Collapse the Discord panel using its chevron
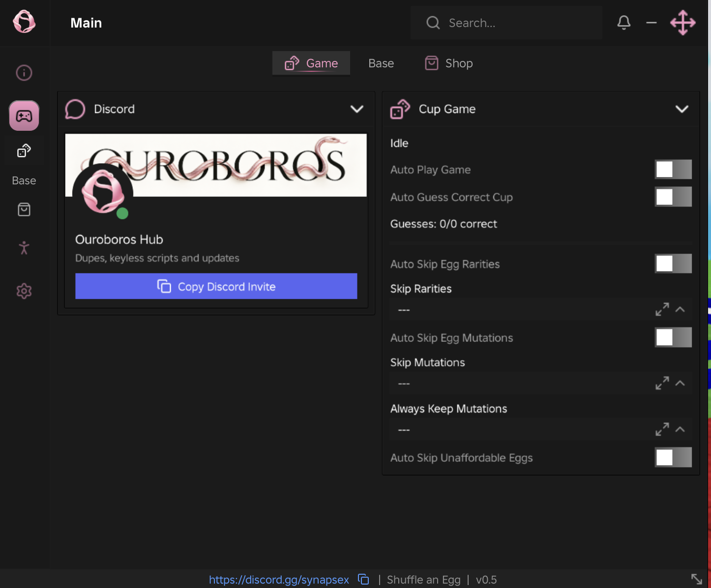The width and height of the screenshot is (711, 588). point(357,109)
